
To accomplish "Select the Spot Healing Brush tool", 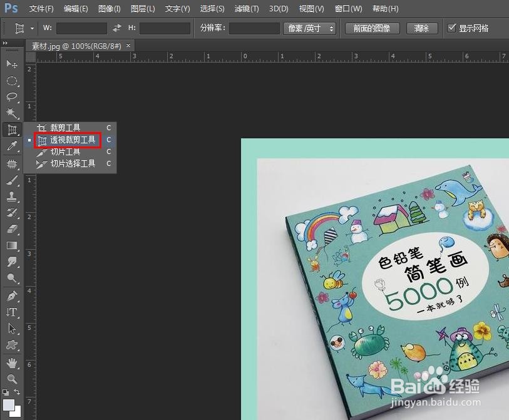I will (x=12, y=163).
